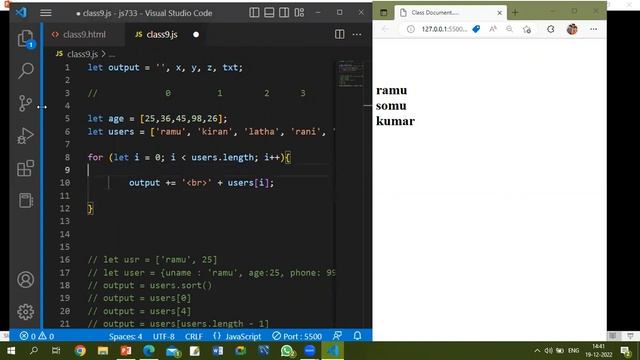
Task: Open the editor More Actions ellipsis
Action: click(x=357, y=34)
